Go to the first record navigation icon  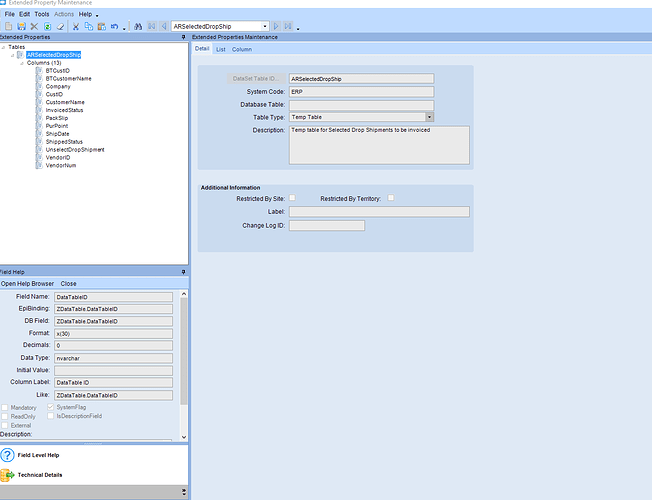152,26
